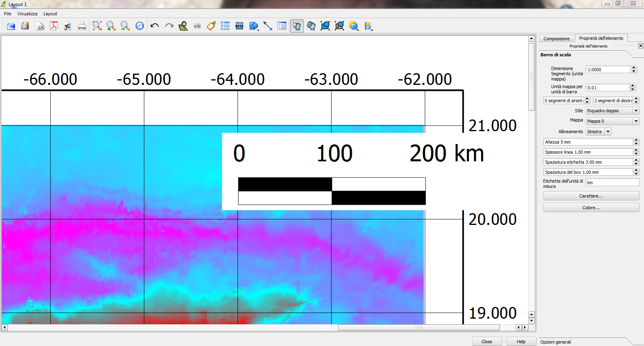The height and width of the screenshot is (346, 644).
Task: Click the Carattere... font button
Action: pos(591,196)
